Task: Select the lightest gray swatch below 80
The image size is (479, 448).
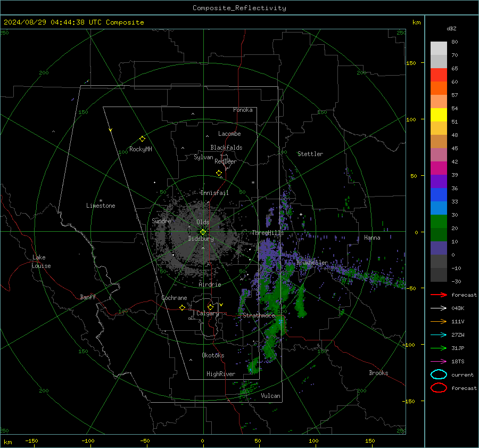Action: (439, 48)
